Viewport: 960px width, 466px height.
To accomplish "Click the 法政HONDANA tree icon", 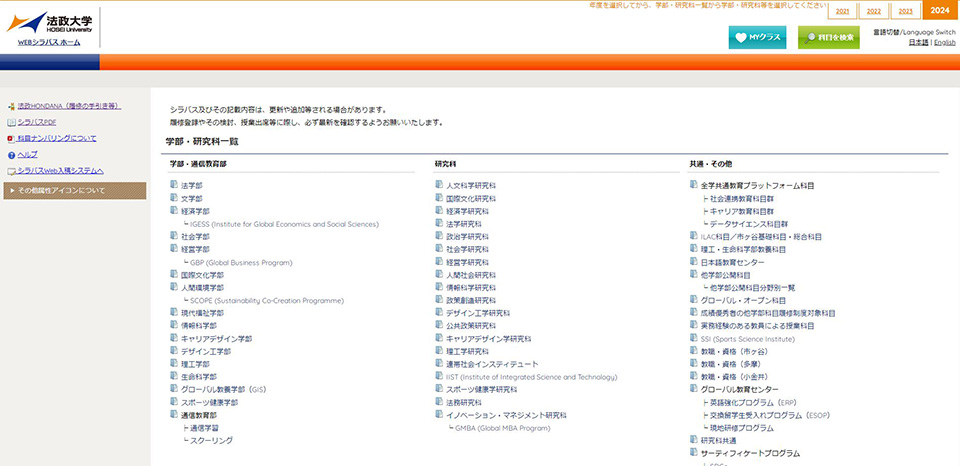I will pyautogui.click(x=10, y=105).
